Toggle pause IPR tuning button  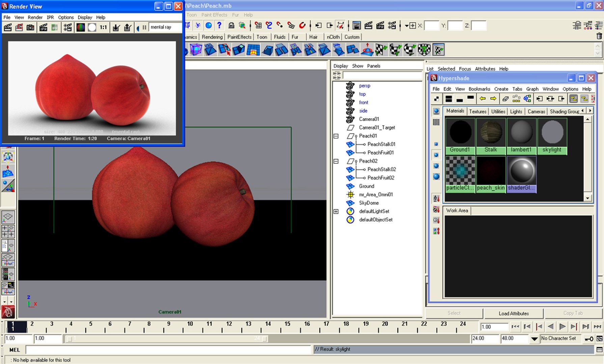pyautogui.click(x=144, y=27)
